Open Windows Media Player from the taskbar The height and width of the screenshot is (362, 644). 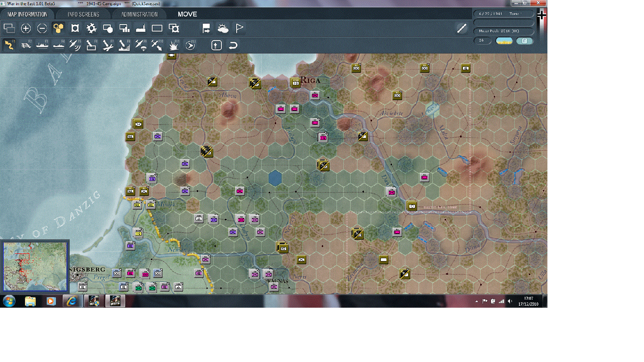pos(51,301)
